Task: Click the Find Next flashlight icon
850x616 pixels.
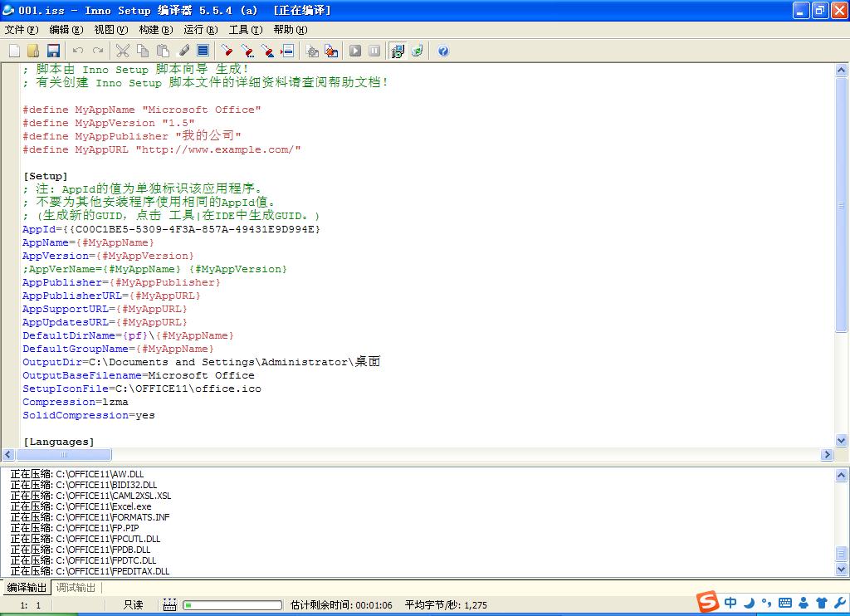Action: click(x=247, y=51)
